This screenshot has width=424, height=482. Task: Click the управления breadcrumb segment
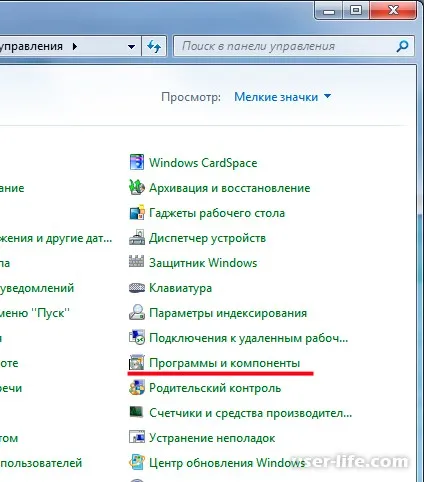31,46
